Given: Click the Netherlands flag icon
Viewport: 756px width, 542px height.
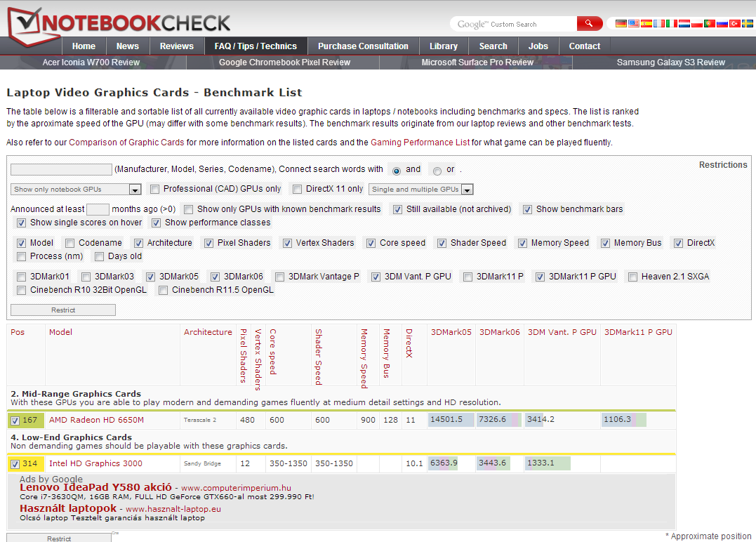Looking at the screenshot, I should [x=684, y=23].
